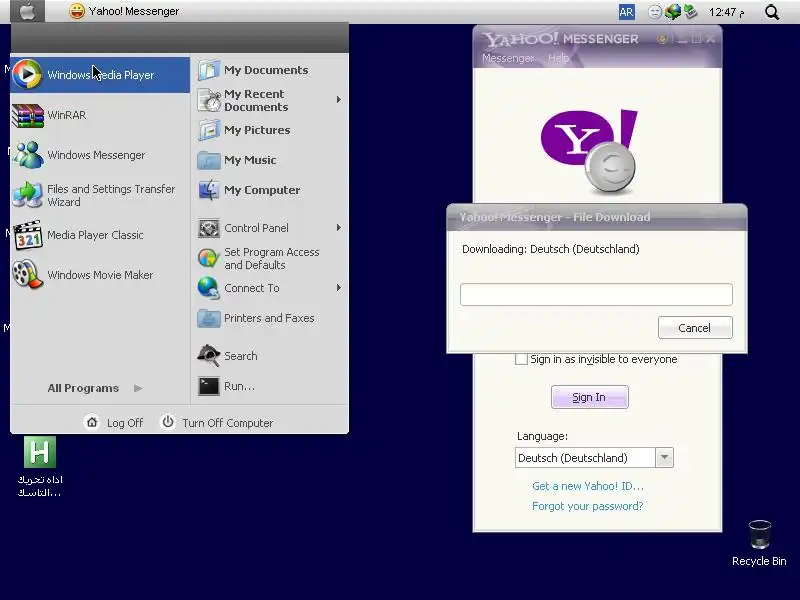Click the Search icon in start menu

209,356
